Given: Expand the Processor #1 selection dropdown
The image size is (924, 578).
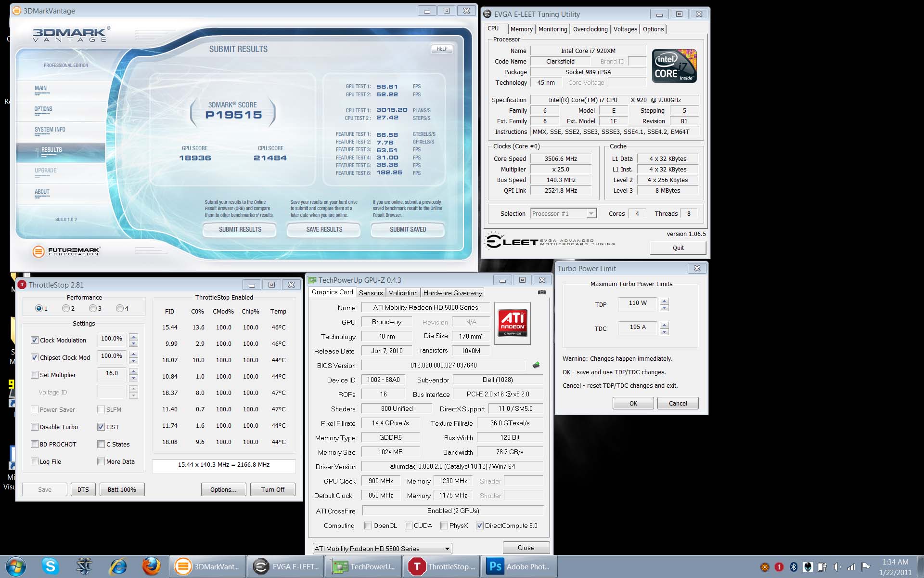Looking at the screenshot, I should 590,213.
